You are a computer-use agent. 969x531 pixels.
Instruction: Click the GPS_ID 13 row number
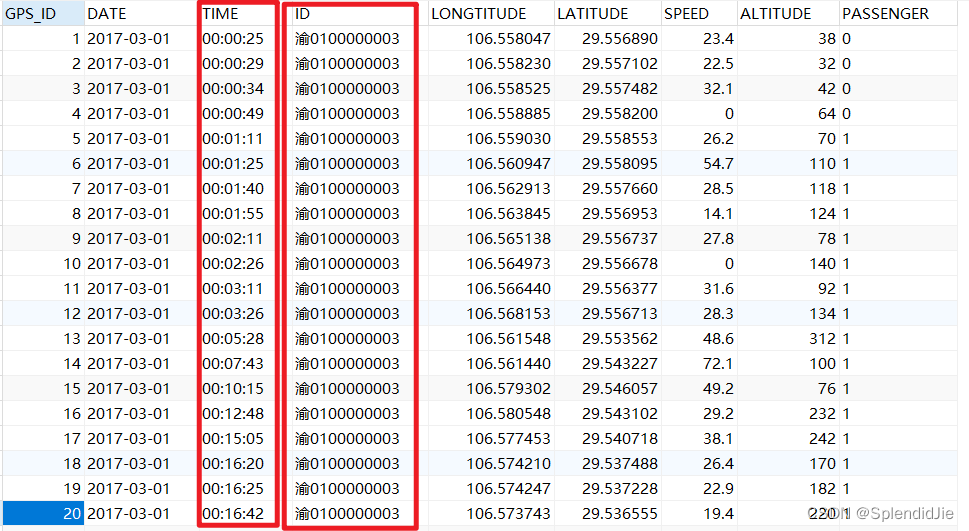(72, 339)
